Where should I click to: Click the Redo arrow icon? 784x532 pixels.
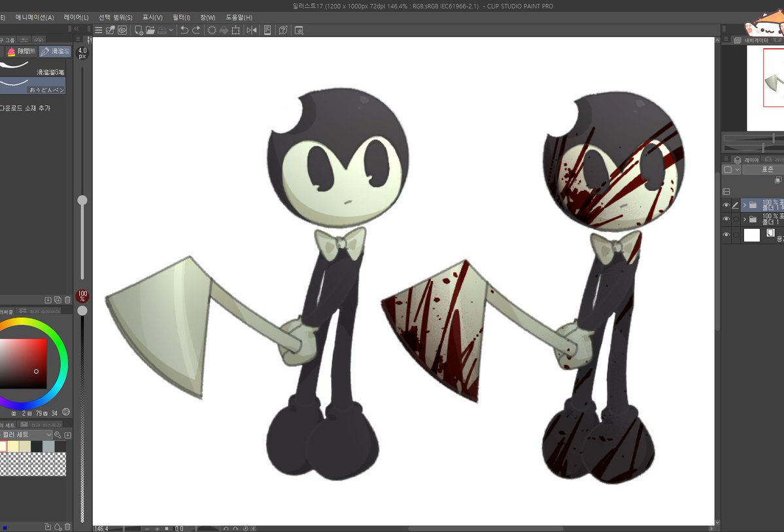(x=196, y=30)
